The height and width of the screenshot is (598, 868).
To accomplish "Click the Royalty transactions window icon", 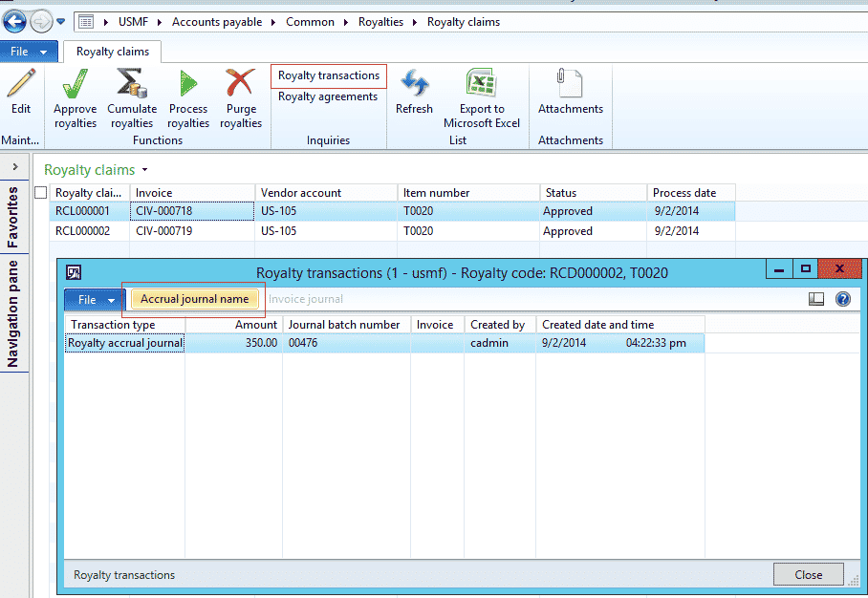I will pyautogui.click(x=74, y=272).
